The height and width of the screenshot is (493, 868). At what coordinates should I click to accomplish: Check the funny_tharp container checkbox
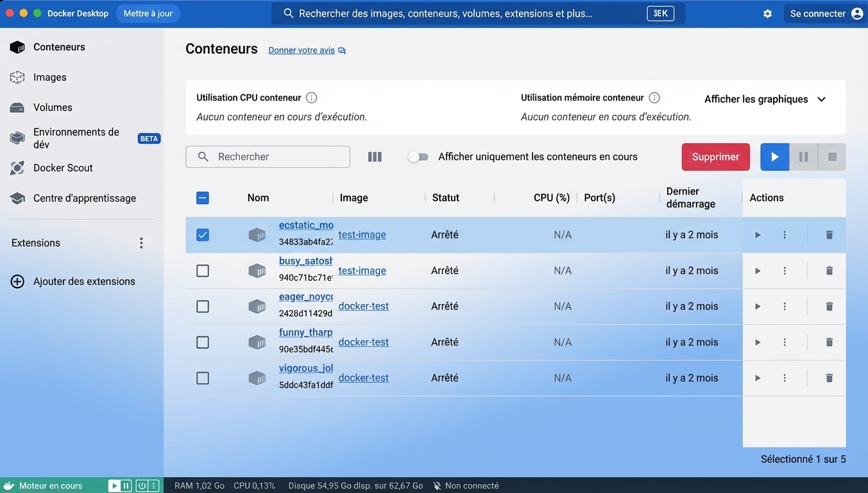203,342
